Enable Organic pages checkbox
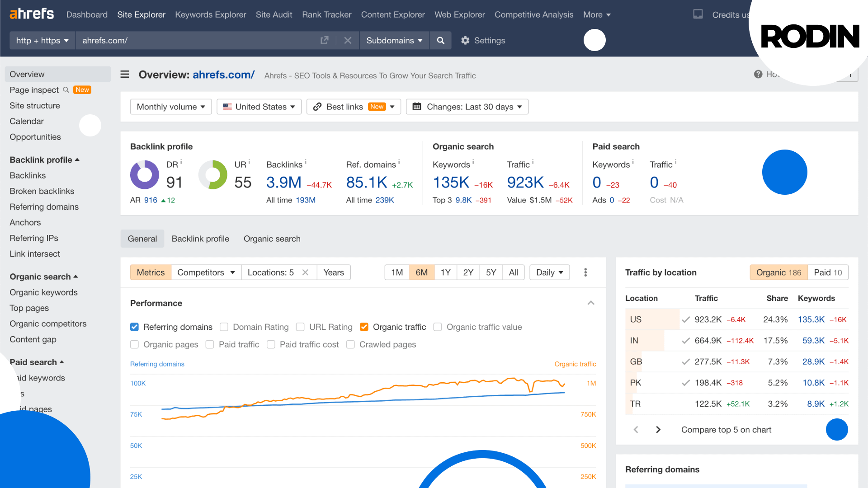This screenshot has height=488, width=868. pos(134,344)
